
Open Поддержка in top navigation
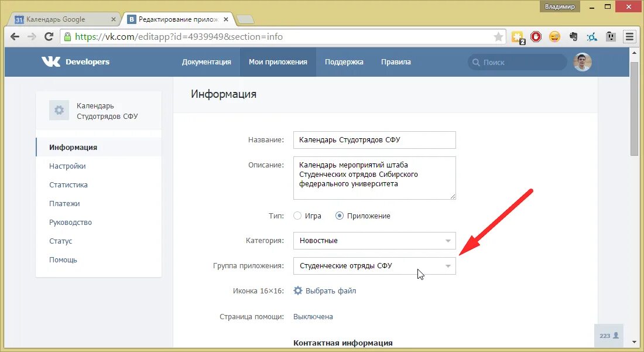[344, 62]
